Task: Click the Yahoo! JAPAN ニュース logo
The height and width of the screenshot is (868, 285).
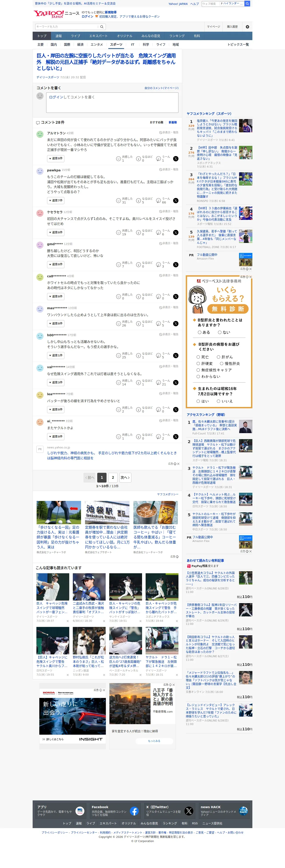Action: coord(56,14)
